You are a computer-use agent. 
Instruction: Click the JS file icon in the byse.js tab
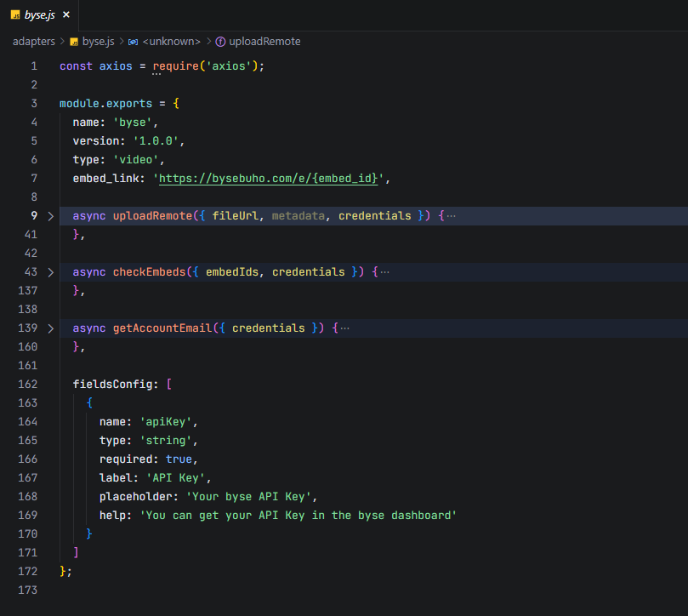14,15
